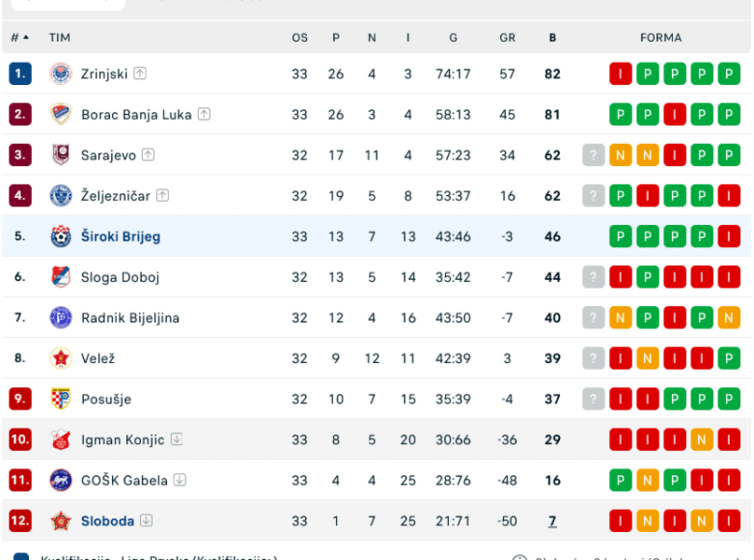The height and width of the screenshot is (560, 754).
Task: Sort the table by the # rank column
Action: click(20, 38)
